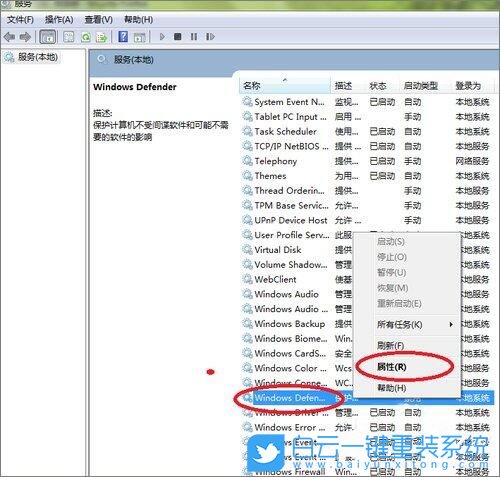500x477 pixels.
Task: Click the Export list toolbar icon
Action: pyautogui.click(x=102, y=37)
